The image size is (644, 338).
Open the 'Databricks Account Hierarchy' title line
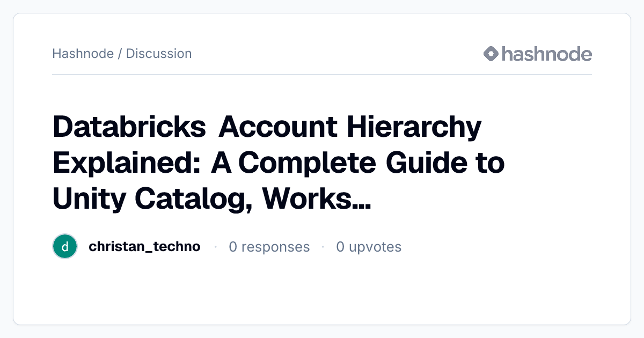pos(267,127)
